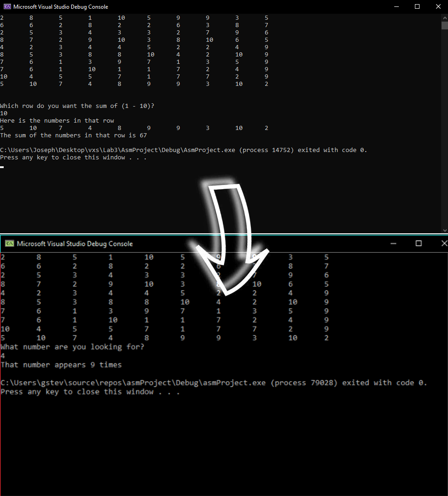This screenshot has height=496, width=448.
Task: Click the path line with 'gstev\source\repos'
Action: point(214,383)
